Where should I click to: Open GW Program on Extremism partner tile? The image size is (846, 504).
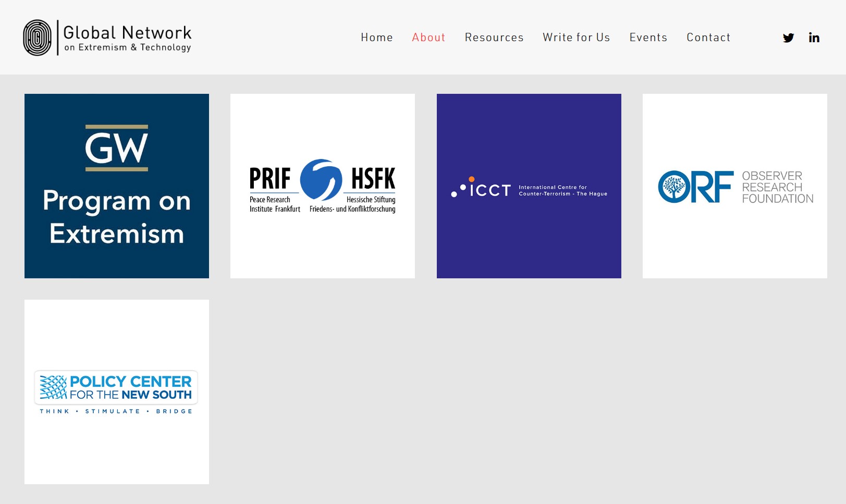point(117,186)
